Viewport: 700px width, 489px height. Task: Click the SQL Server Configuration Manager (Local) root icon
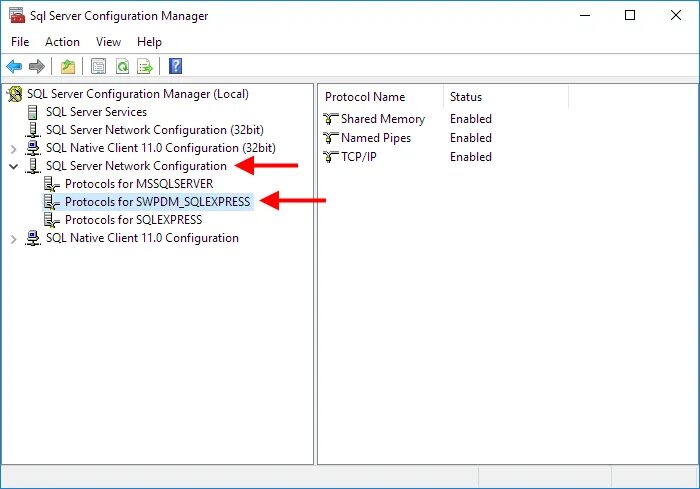coord(15,94)
